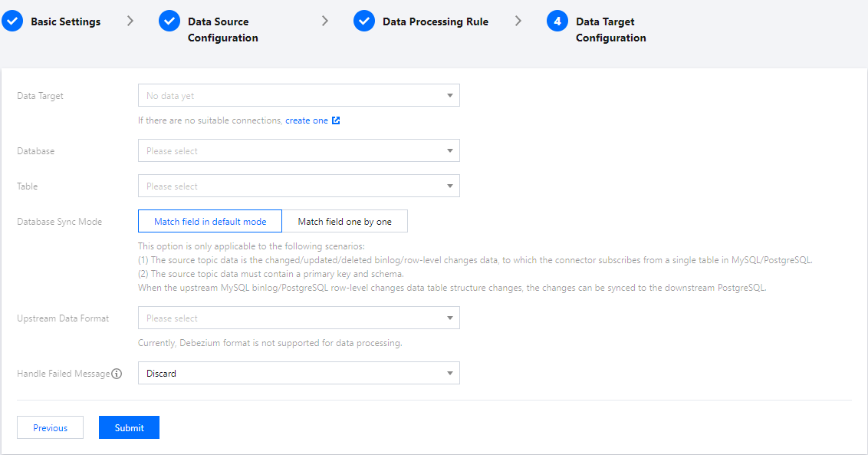The width and height of the screenshot is (868, 455).
Task: Click the Previous button
Action: (x=50, y=428)
